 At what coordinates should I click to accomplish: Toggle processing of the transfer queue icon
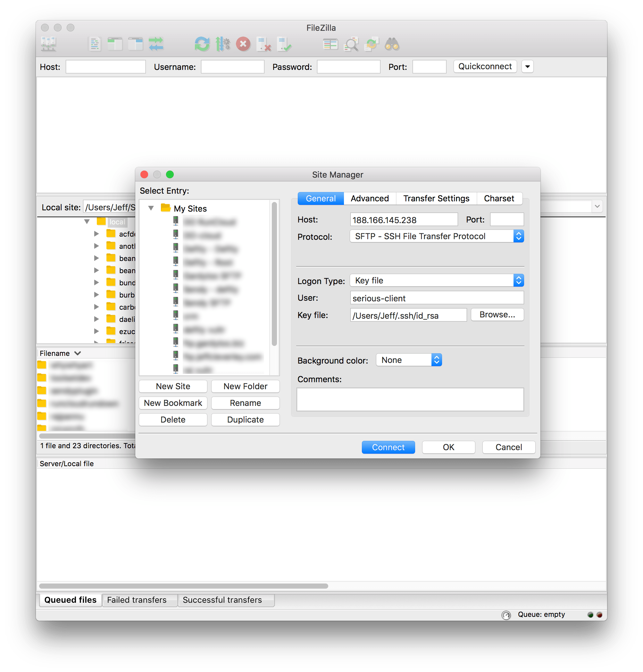click(223, 44)
